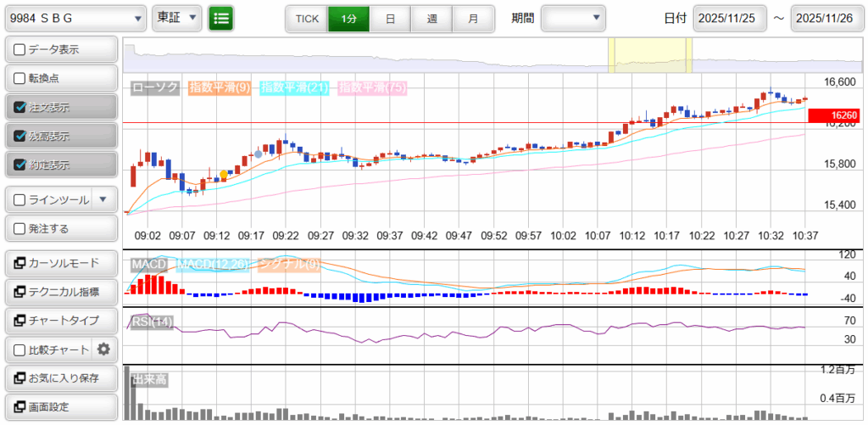Click the yellow circle marker on chart
The height and width of the screenshot is (425, 868).
tap(224, 175)
